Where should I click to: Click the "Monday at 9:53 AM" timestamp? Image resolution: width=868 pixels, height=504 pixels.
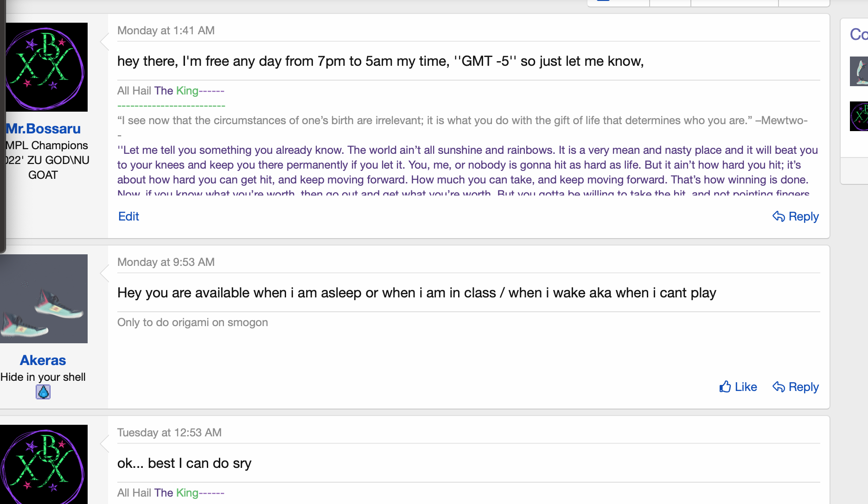[x=166, y=262]
